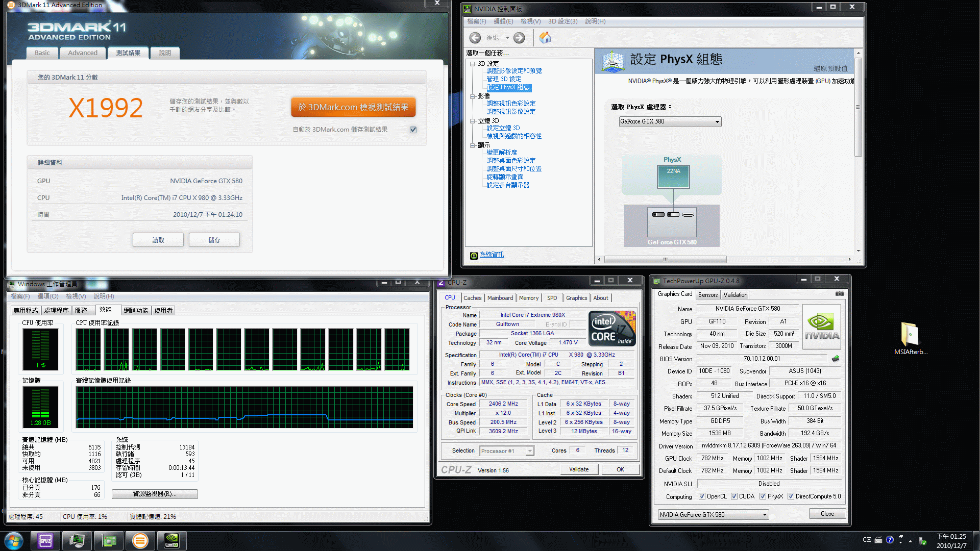Click the Windows Start orb
Screen dimensions: 980x551
[14, 540]
